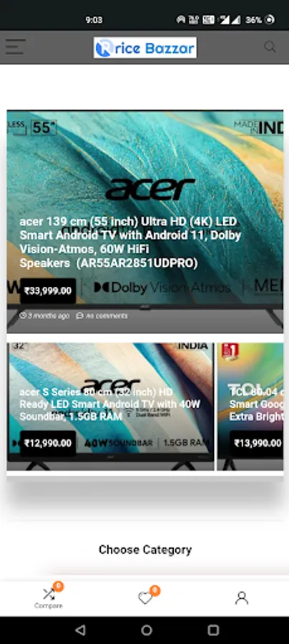Tap the ₹33,999.00 price tag
Screen dimensions: 289x644
tap(48, 291)
